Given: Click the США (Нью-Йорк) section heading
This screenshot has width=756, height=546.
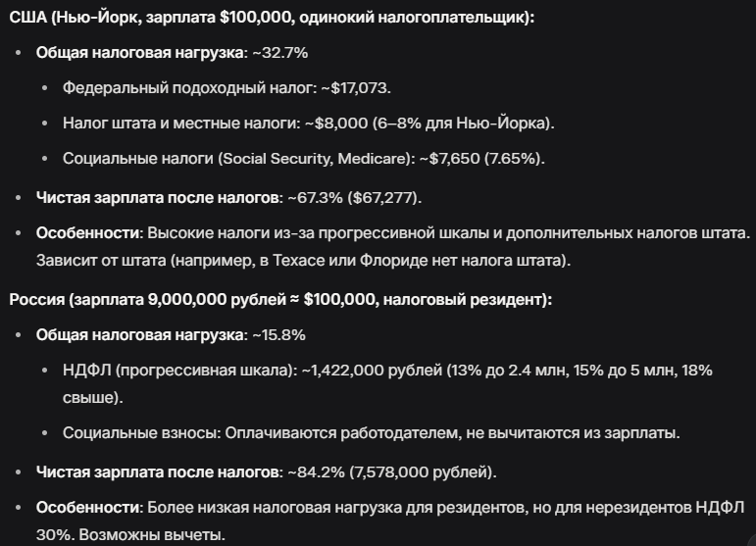Looking at the screenshot, I should [x=272, y=18].
